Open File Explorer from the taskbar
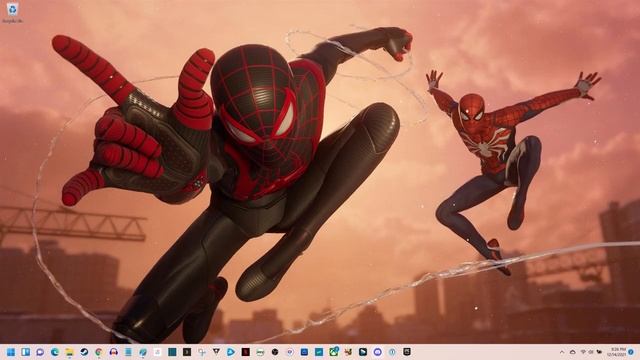The image size is (640, 360). [x=69, y=352]
